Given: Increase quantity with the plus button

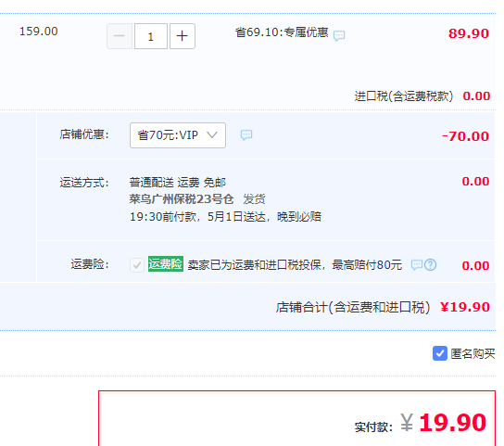Looking at the screenshot, I should click(183, 36).
